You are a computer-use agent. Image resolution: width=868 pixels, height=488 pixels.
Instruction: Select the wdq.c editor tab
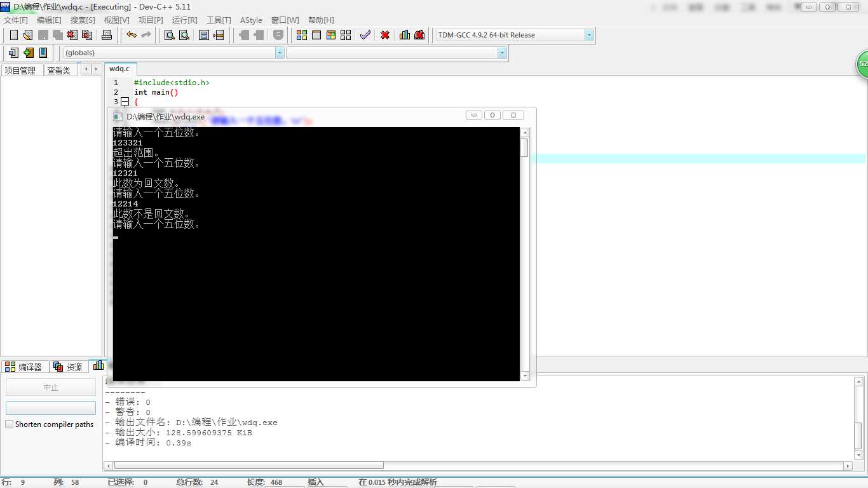click(x=119, y=69)
